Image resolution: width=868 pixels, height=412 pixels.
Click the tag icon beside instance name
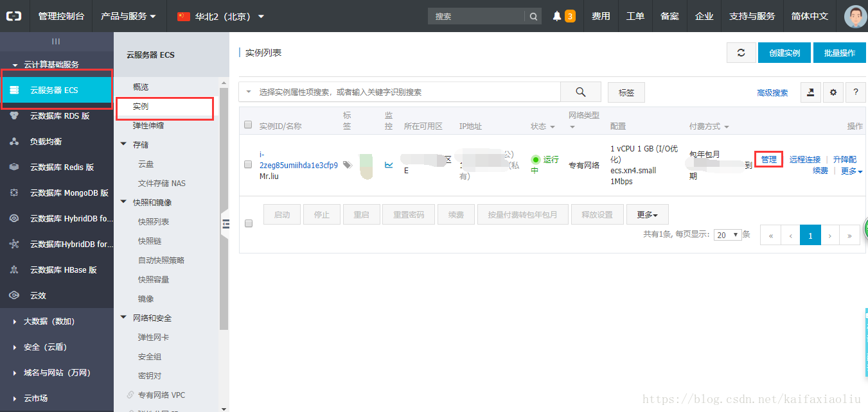pos(348,165)
